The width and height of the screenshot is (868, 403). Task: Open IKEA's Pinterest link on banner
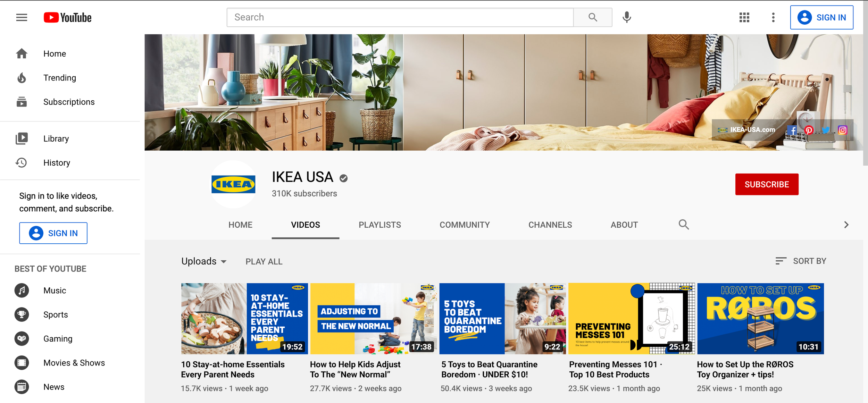(x=809, y=130)
